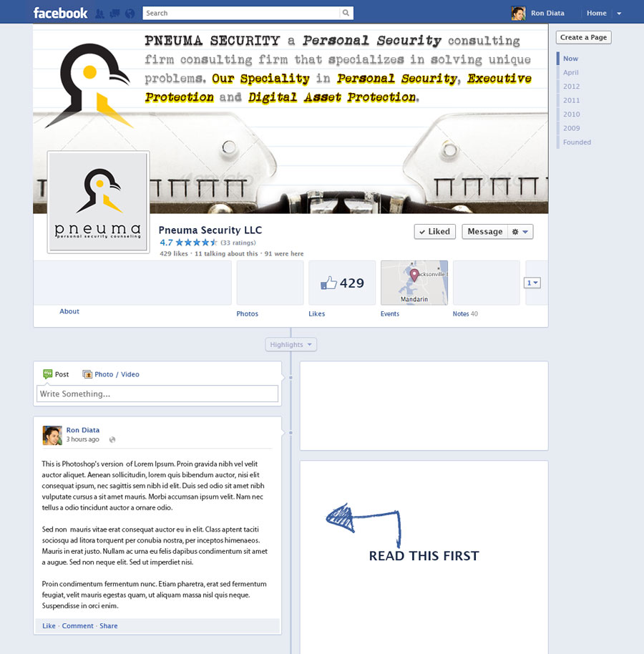
Task: Jump to 2012 in timeline navigation
Action: (572, 87)
